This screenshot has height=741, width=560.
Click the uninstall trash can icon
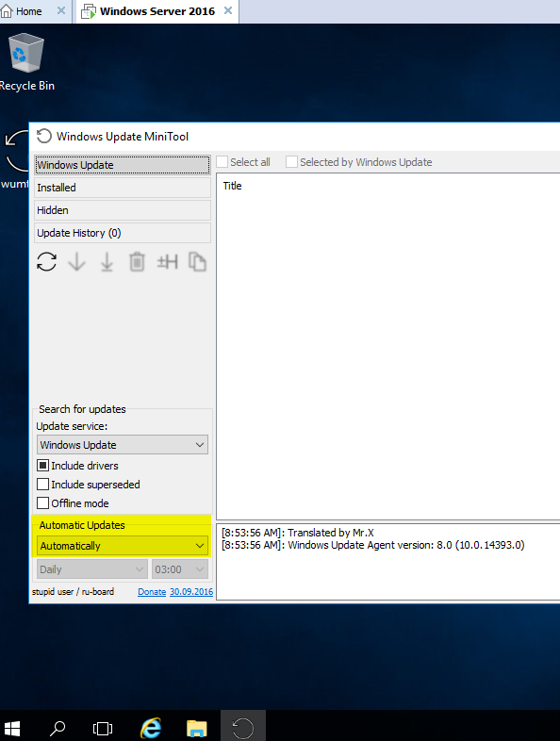[x=137, y=262]
